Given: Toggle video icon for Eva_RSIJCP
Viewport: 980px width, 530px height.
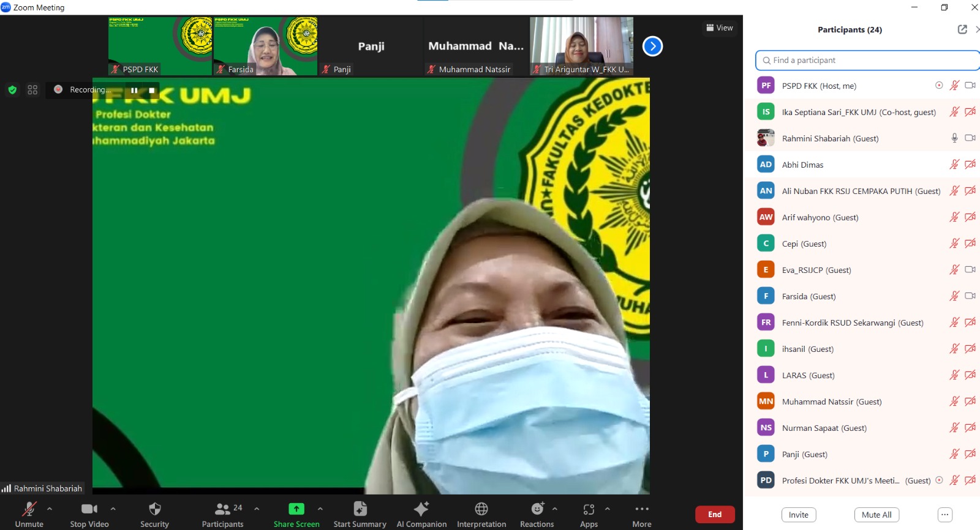Looking at the screenshot, I should pos(970,270).
